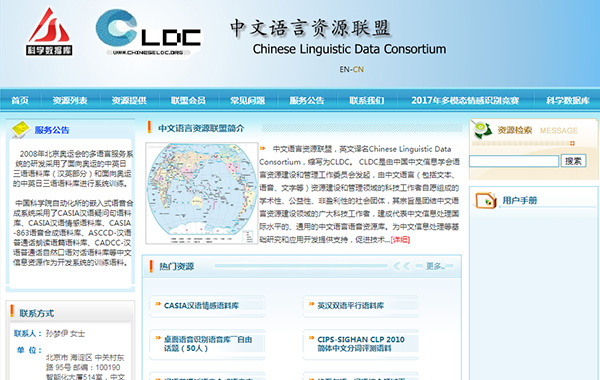The image size is (600, 380).
Task: Open 桌面语音识别语音库 自由话题 resource
Action: tap(208, 344)
